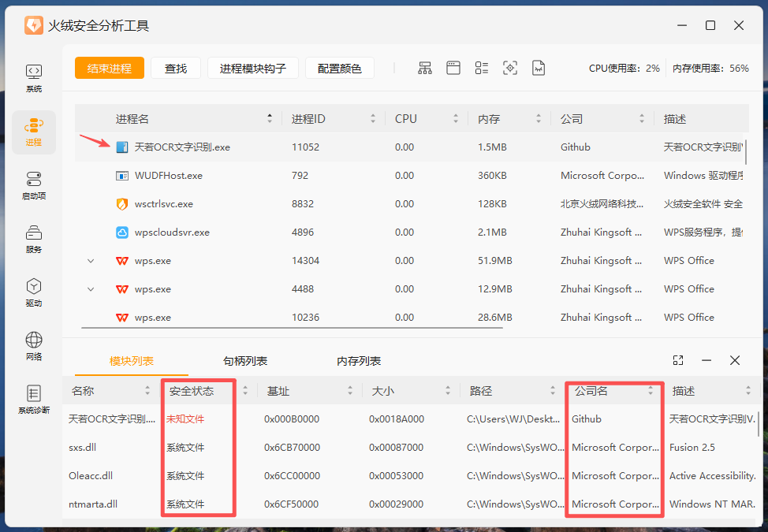The width and height of the screenshot is (768, 532).
Task: Click the wpscloudsvr.exe cloud icon
Action: coord(122,232)
